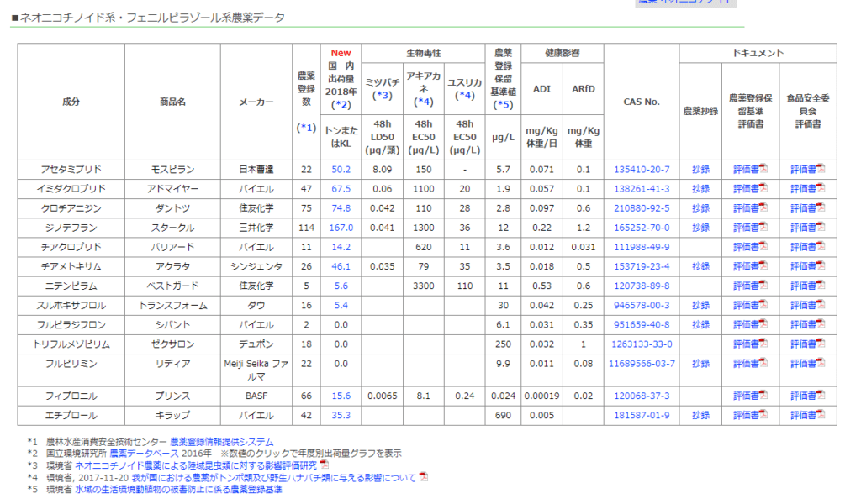Open 水域の生活環境動植物 農薬登録基準 link

tap(178, 489)
